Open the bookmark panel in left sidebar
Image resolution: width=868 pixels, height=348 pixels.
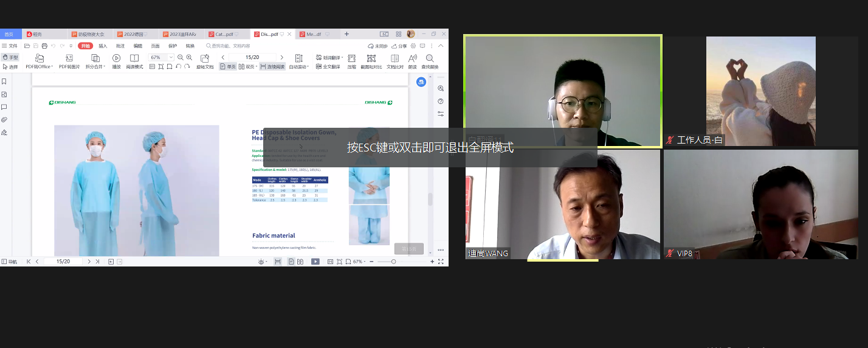[4, 82]
